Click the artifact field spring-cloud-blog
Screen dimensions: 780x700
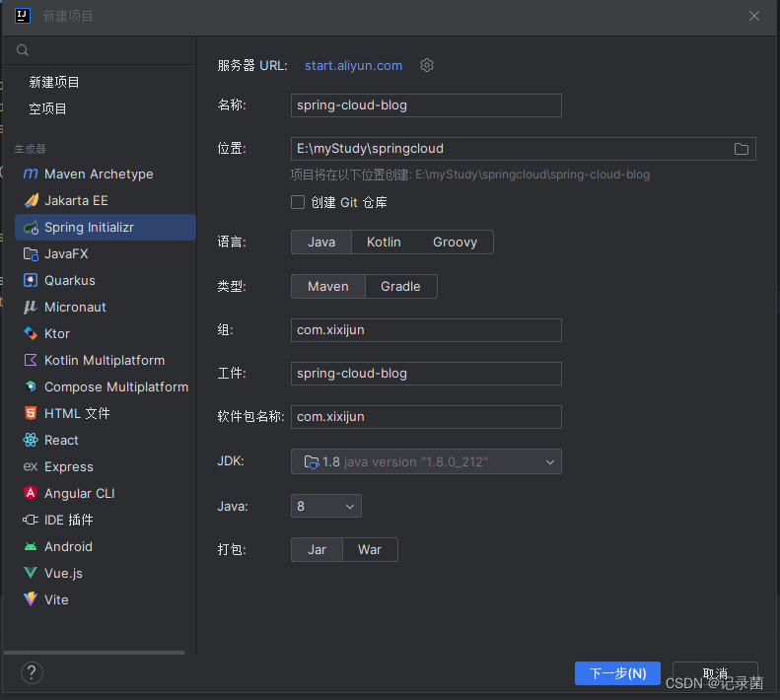coord(426,374)
